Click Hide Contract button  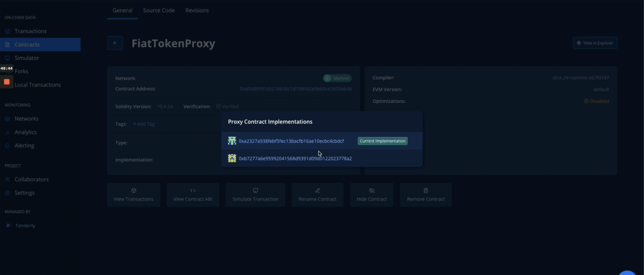pos(372,195)
